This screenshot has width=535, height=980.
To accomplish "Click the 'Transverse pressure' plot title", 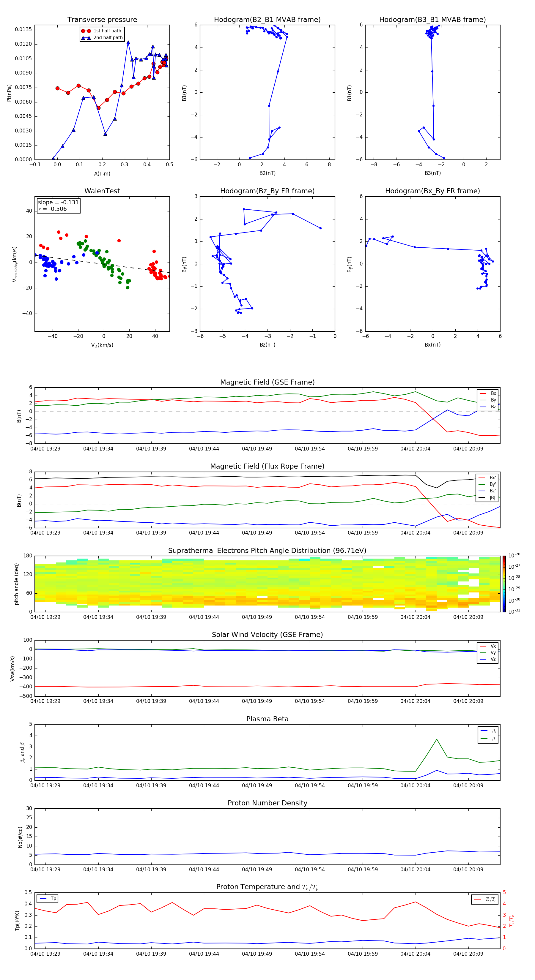I will pos(102,20).
